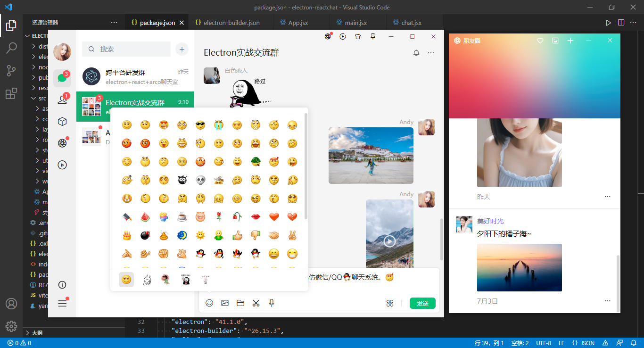Select the default smiley emoji pack tab
The image size is (644, 348).
coord(126,280)
